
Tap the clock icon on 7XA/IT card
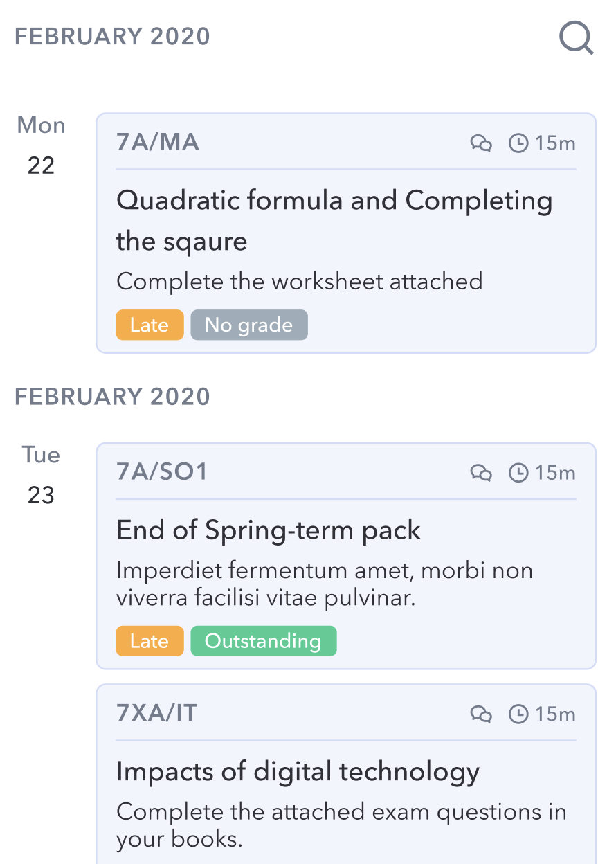(518, 714)
